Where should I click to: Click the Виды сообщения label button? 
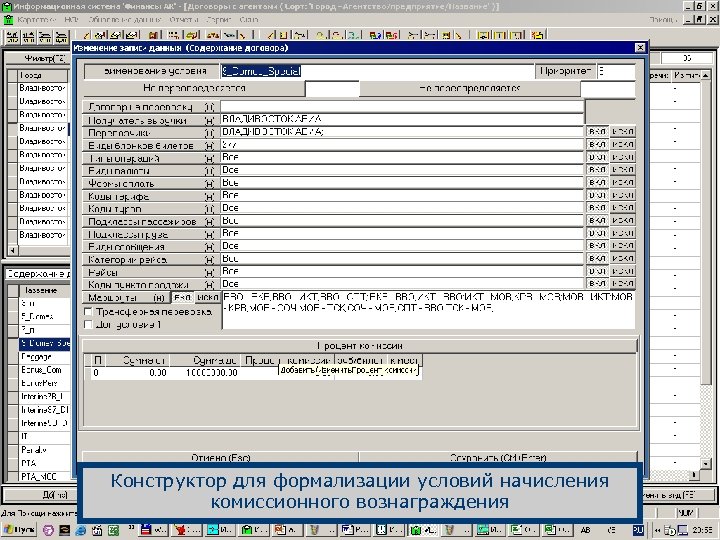click(150, 247)
